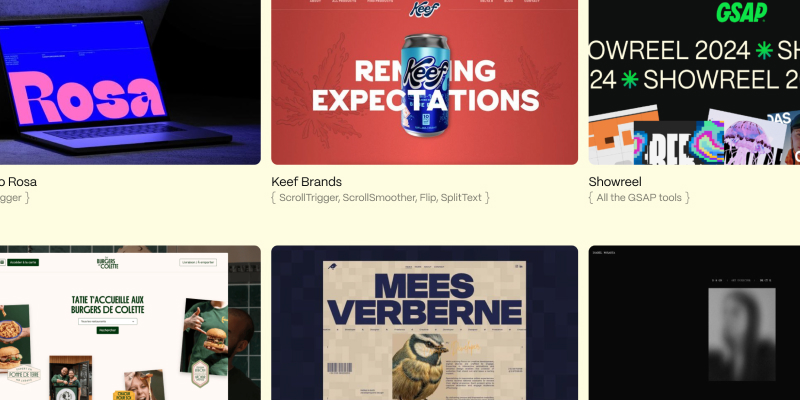Click the green Rechercher button

click(108, 330)
